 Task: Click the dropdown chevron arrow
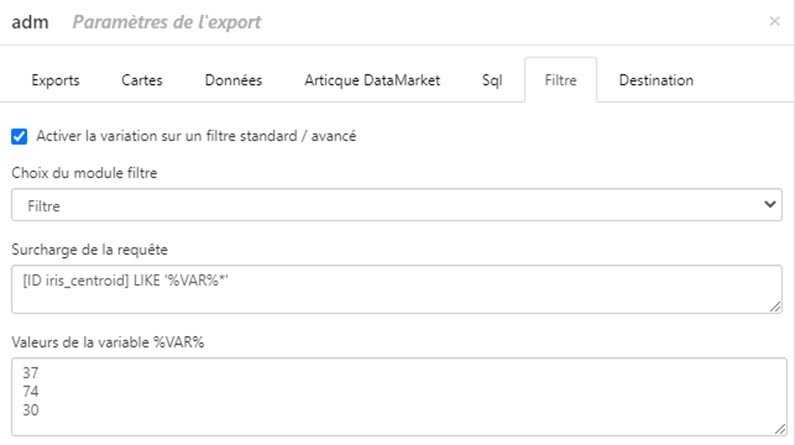click(x=770, y=204)
